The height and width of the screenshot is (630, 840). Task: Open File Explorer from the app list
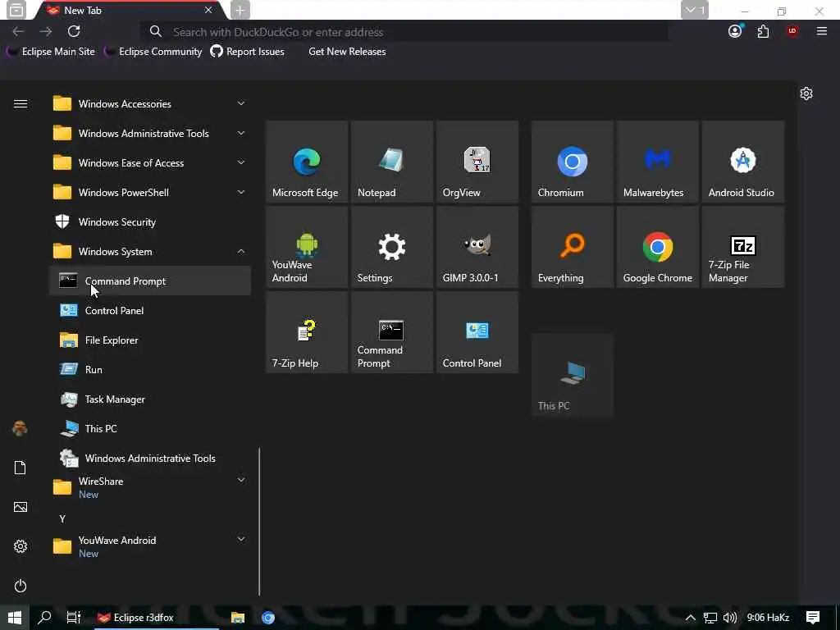pyautogui.click(x=150, y=340)
